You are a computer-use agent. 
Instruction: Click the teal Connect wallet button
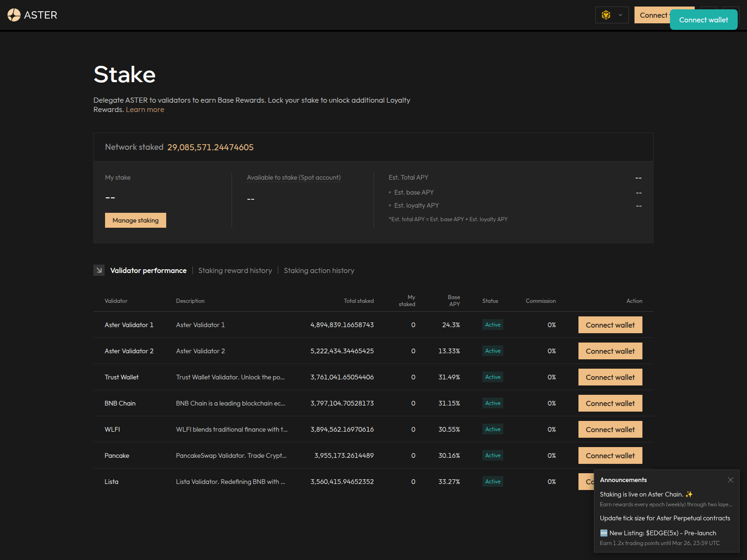click(703, 20)
